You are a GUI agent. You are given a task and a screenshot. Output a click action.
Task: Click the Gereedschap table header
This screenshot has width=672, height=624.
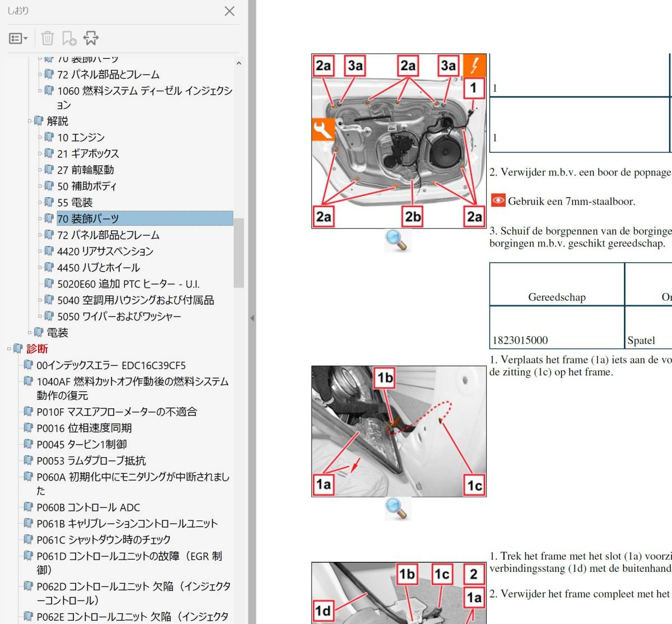(557, 285)
